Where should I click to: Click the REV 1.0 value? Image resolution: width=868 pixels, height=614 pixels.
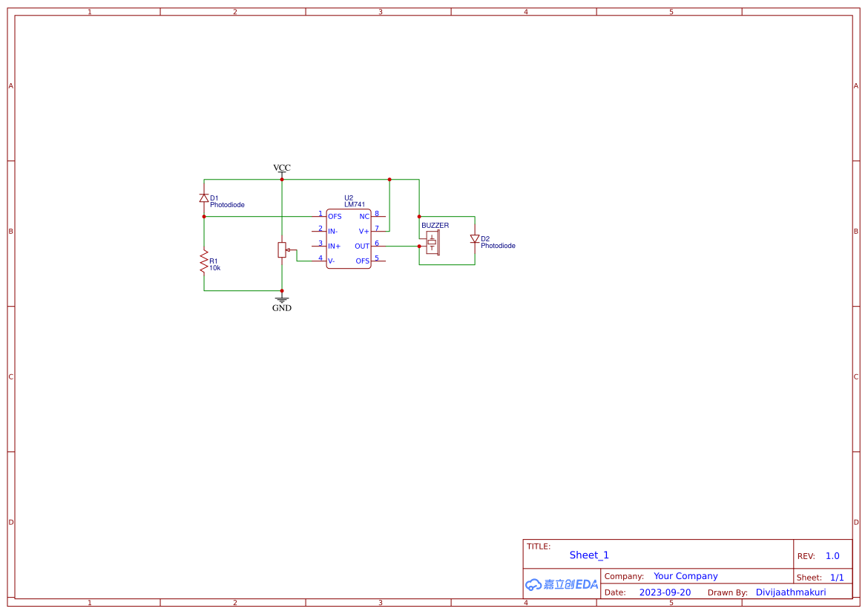click(832, 556)
